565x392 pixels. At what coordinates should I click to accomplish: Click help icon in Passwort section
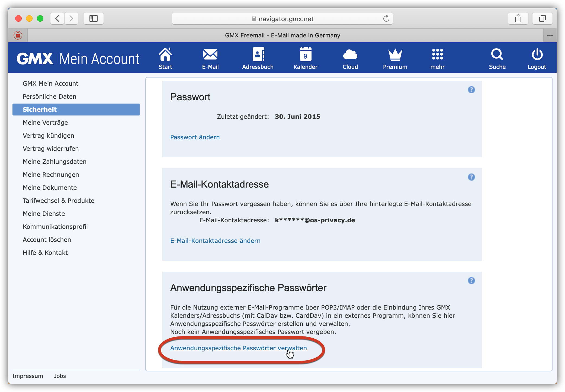pyautogui.click(x=471, y=90)
